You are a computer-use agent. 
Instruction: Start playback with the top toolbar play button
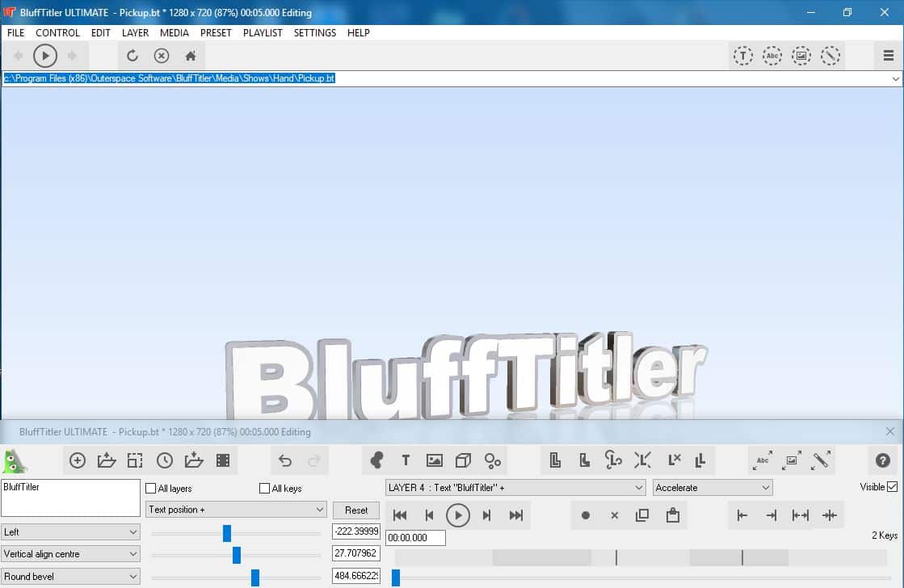(45, 56)
